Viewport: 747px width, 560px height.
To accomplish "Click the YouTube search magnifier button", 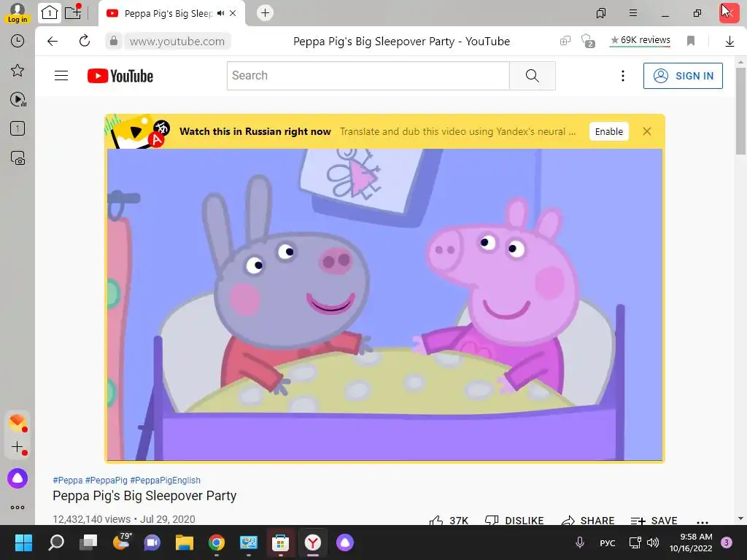I will click(532, 76).
